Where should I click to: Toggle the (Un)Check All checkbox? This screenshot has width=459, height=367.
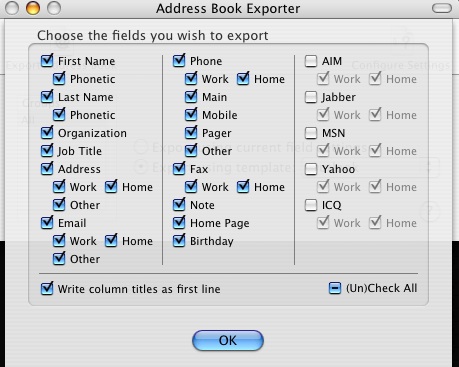pos(335,288)
